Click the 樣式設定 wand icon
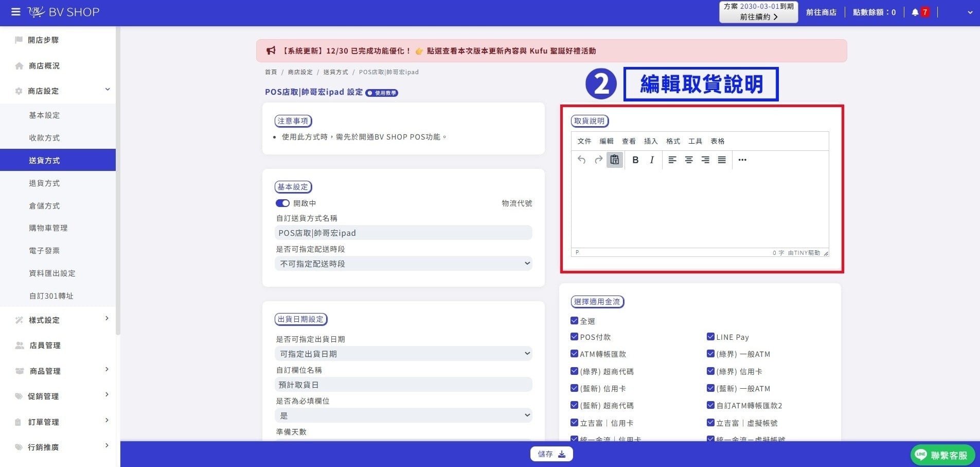Image resolution: width=980 pixels, height=467 pixels. pos(19,320)
